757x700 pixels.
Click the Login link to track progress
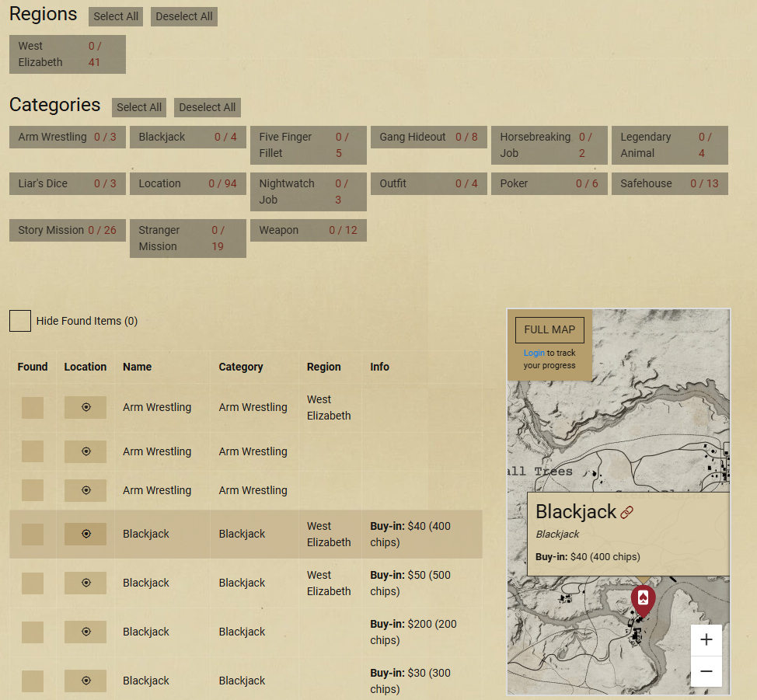point(534,353)
